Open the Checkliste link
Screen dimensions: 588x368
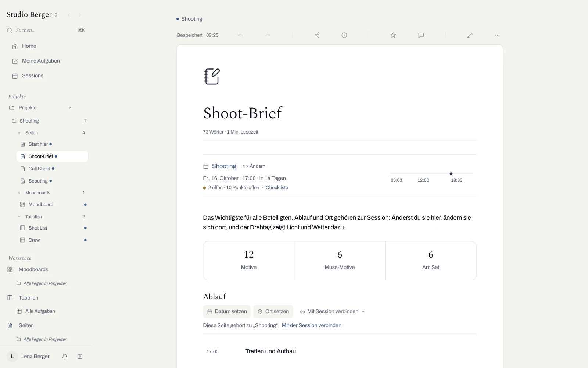[277, 188]
